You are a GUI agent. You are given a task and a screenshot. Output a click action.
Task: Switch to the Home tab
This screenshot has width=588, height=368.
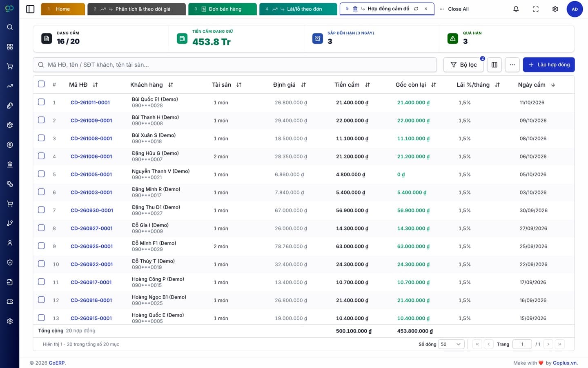pos(63,9)
